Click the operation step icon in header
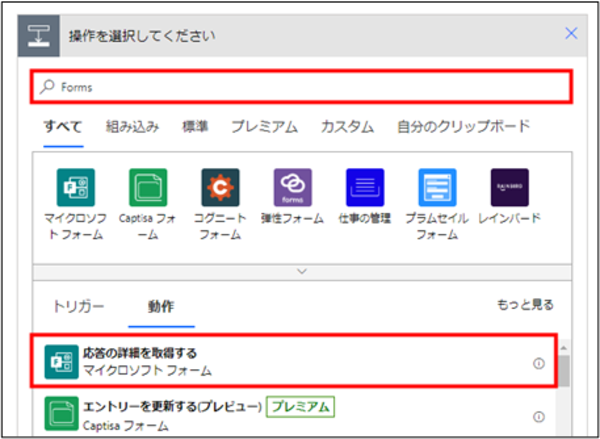The width and height of the screenshot is (600, 439). pyautogui.click(x=39, y=36)
